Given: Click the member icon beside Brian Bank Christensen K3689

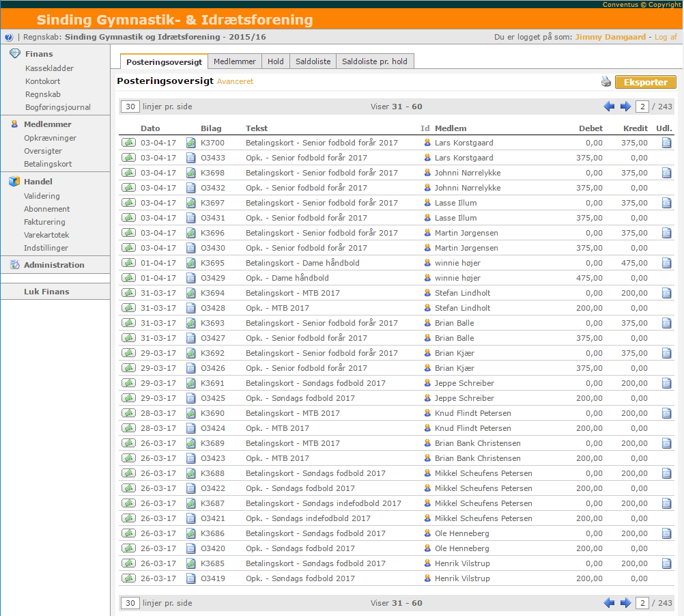Looking at the screenshot, I should point(427,443).
